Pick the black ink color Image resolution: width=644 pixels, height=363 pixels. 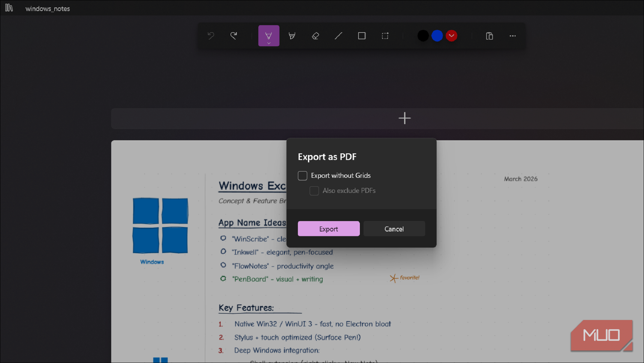(x=423, y=36)
